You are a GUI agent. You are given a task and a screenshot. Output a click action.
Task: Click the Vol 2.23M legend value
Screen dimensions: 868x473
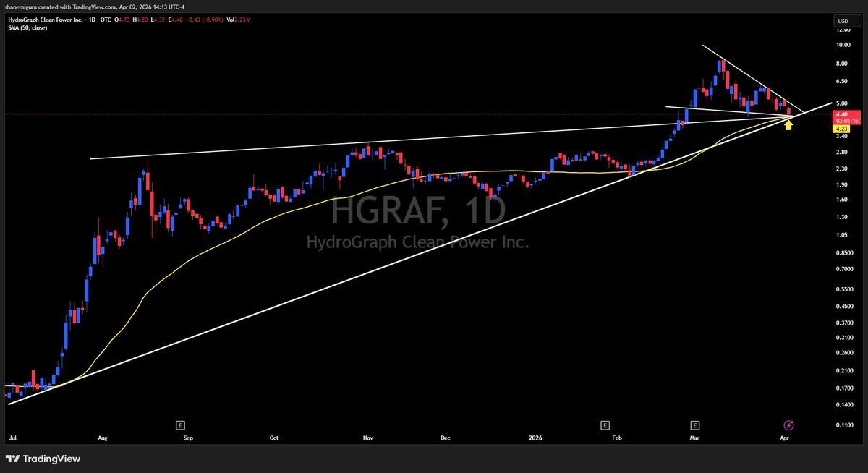coord(239,20)
